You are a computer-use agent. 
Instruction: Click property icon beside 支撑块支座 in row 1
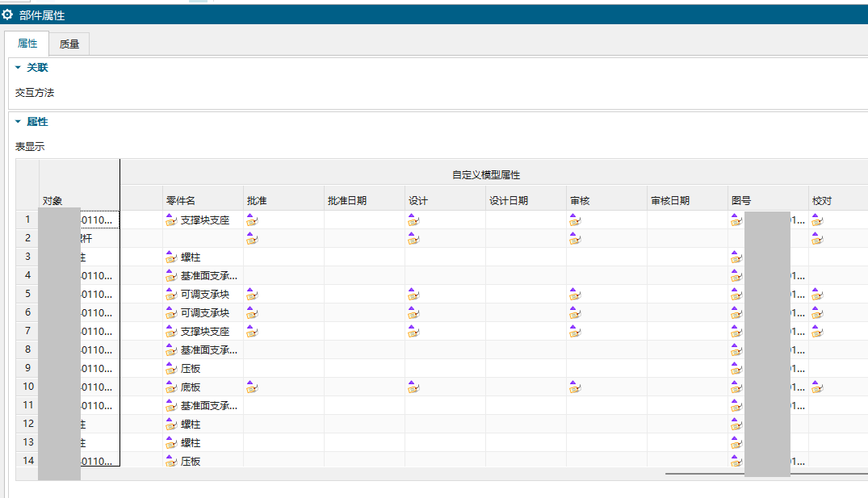click(171, 220)
